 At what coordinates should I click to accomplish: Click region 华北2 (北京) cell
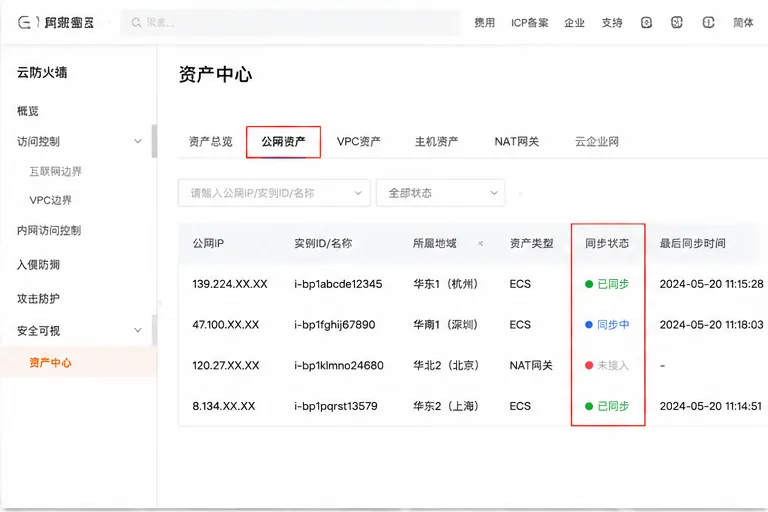pos(446,365)
